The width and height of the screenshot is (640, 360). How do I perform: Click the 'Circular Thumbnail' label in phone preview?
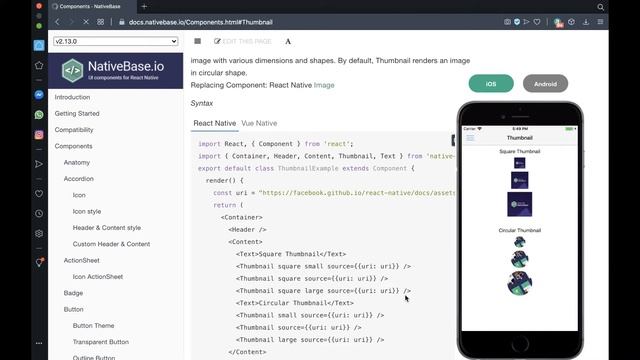point(520,230)
